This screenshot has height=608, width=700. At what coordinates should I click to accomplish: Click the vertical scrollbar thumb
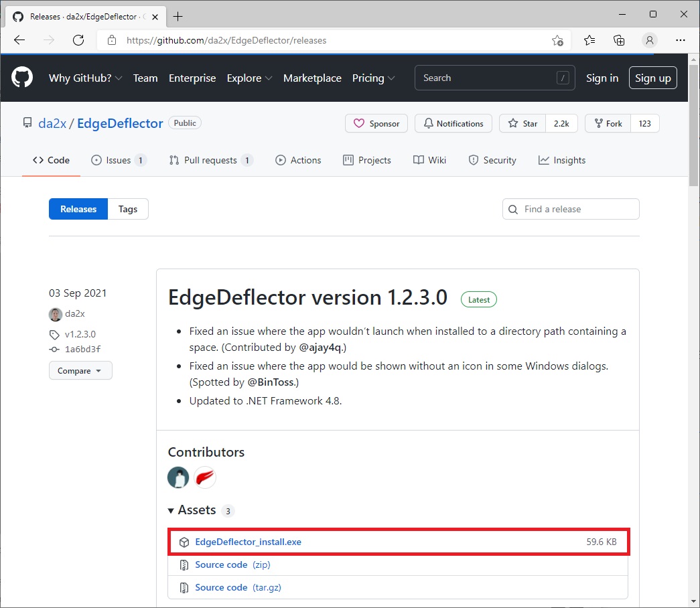coord(693,125)
